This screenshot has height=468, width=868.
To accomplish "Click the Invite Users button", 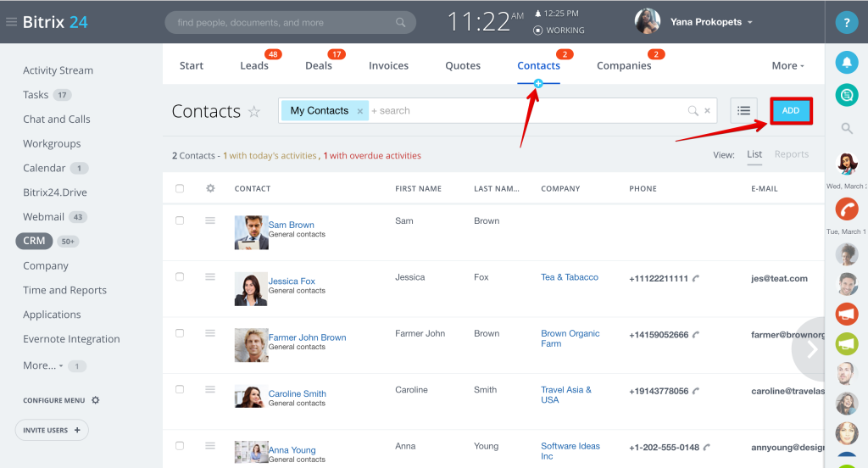I will click(x=52, y=430).
